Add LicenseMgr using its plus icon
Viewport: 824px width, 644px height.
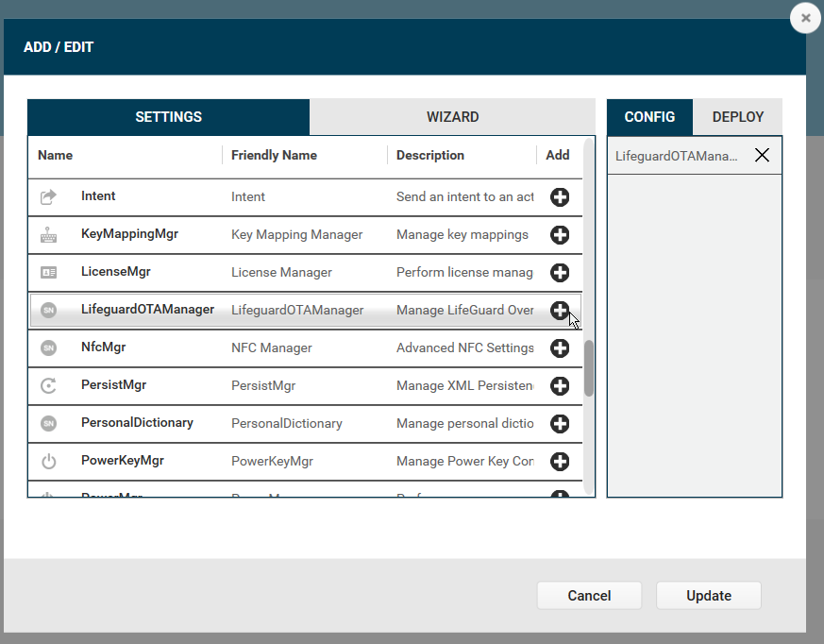(560, 272)
